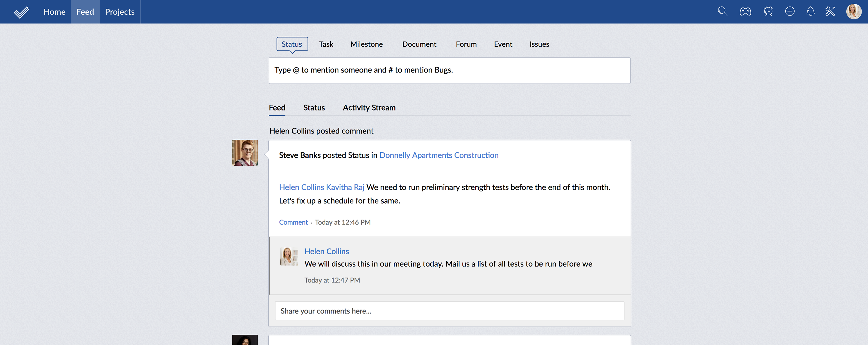Open the user profile avatar in header
The image size is (868, 345).
pos(854,12)
